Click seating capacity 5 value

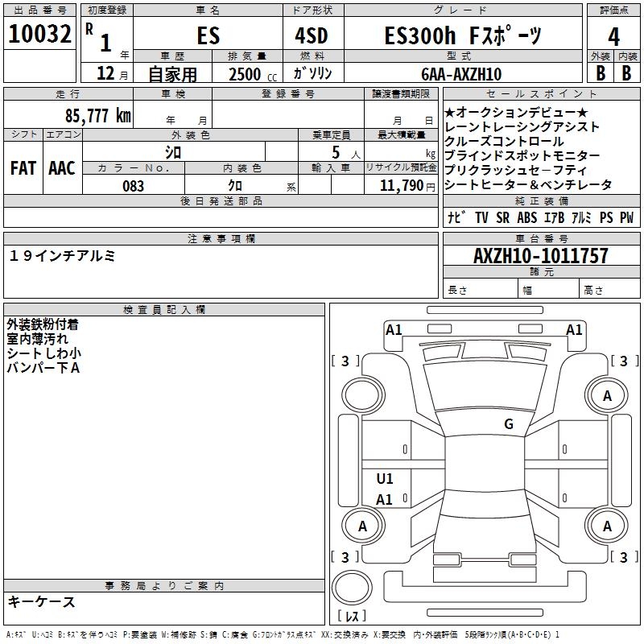(x=336, y=152)
